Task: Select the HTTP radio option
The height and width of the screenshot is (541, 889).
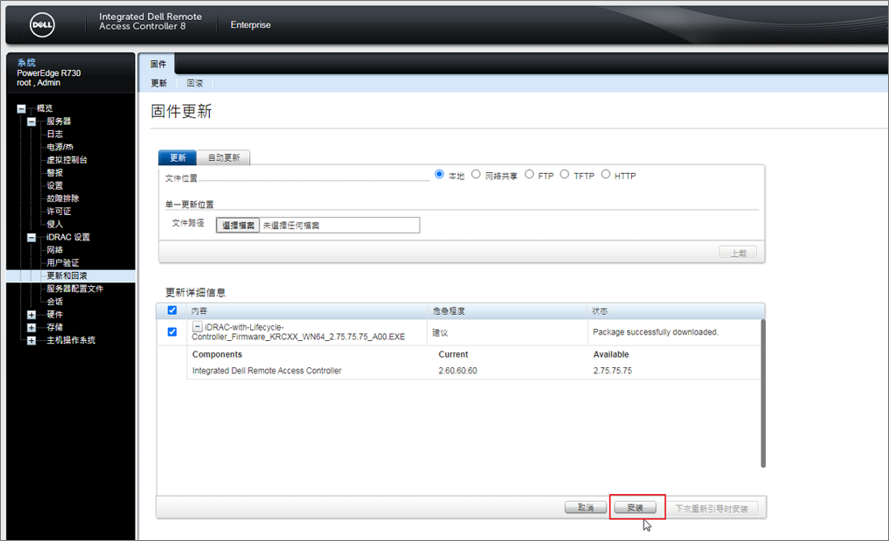Action: click(606, 175)
